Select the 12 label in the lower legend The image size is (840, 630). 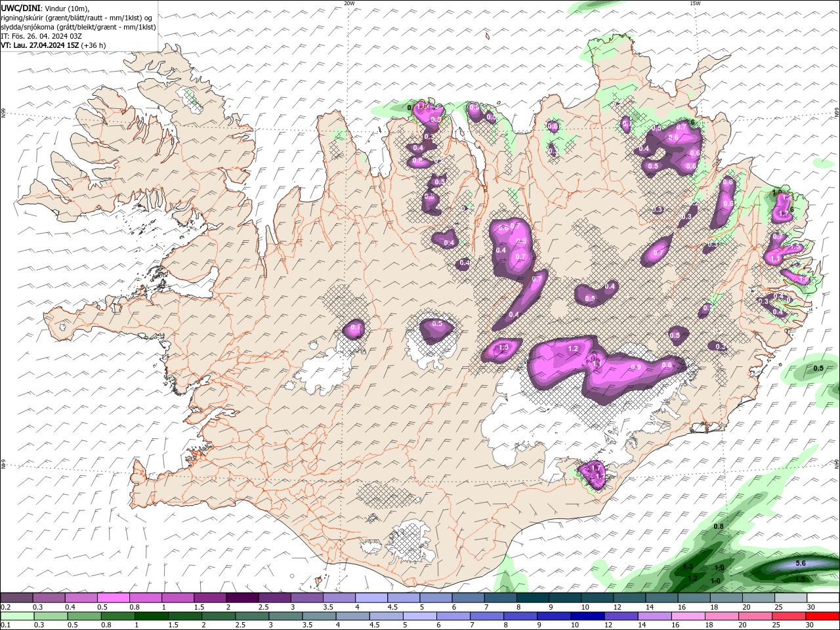[x=609, y=625]
